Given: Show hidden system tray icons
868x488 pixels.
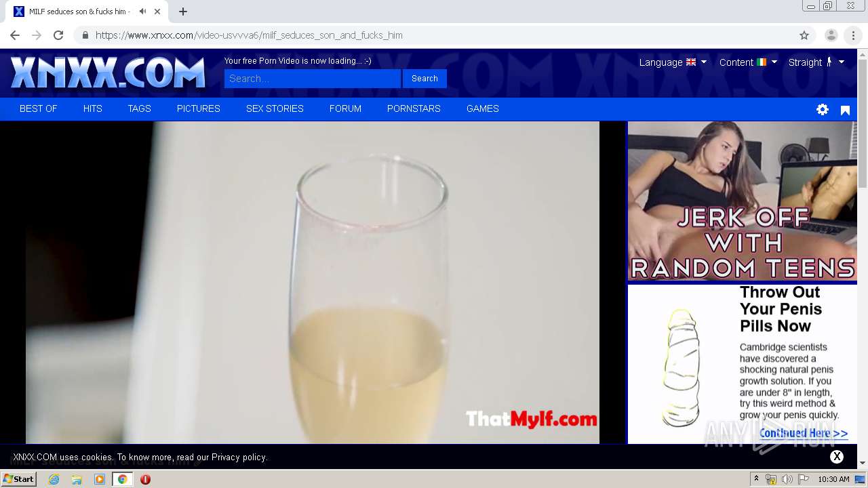Looking at the screenshot, I should pyautogui.click(x=756, y=479).
